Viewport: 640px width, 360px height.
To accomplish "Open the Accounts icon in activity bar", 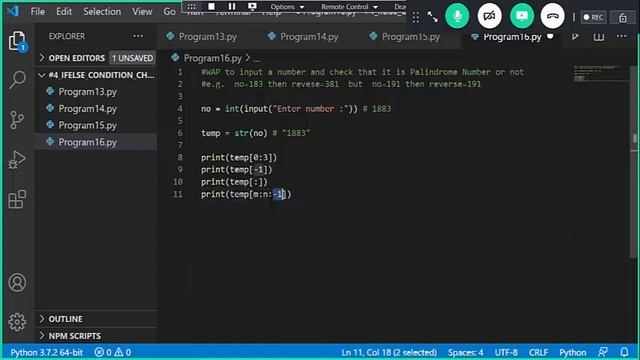I will (17, 282).
